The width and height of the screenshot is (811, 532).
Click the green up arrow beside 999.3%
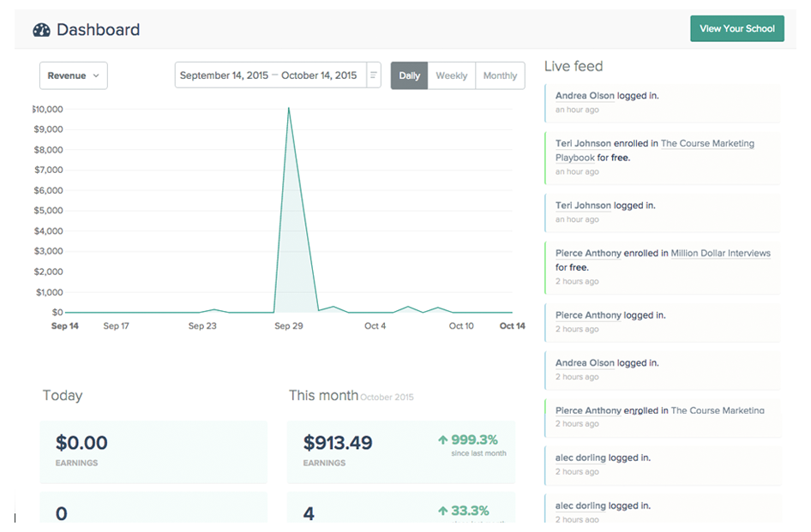[443, 439]
